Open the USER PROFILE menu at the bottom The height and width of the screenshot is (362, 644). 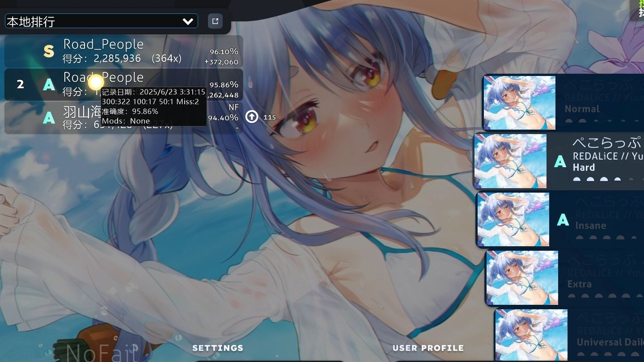tap(428, 348)
